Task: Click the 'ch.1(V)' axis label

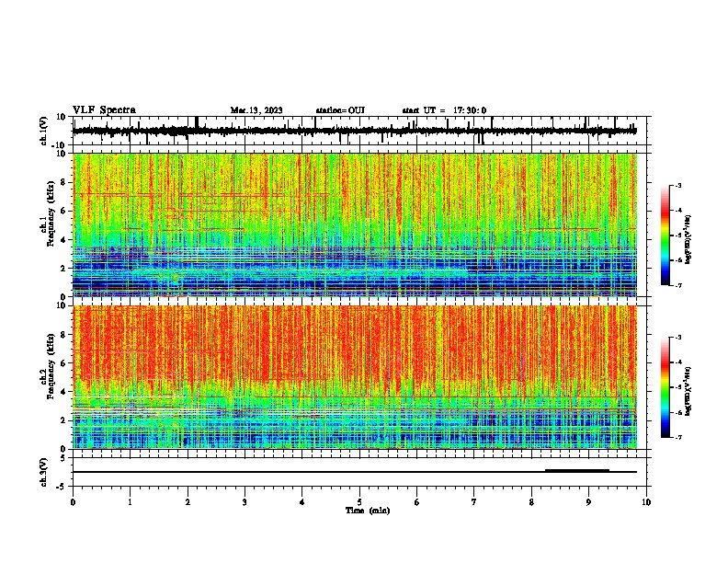Action: tap(44, 131)
